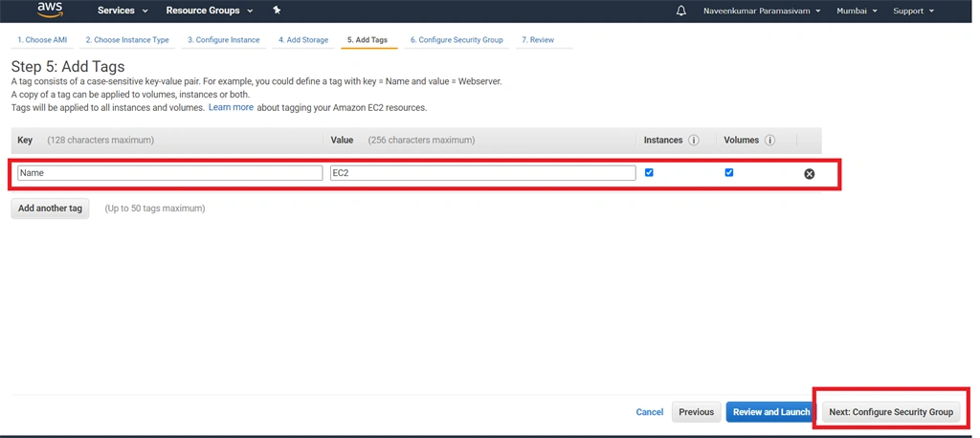980x438 pixels.
Task: Click the Step 5: Add Tags heading
Action: coord(68,67)
